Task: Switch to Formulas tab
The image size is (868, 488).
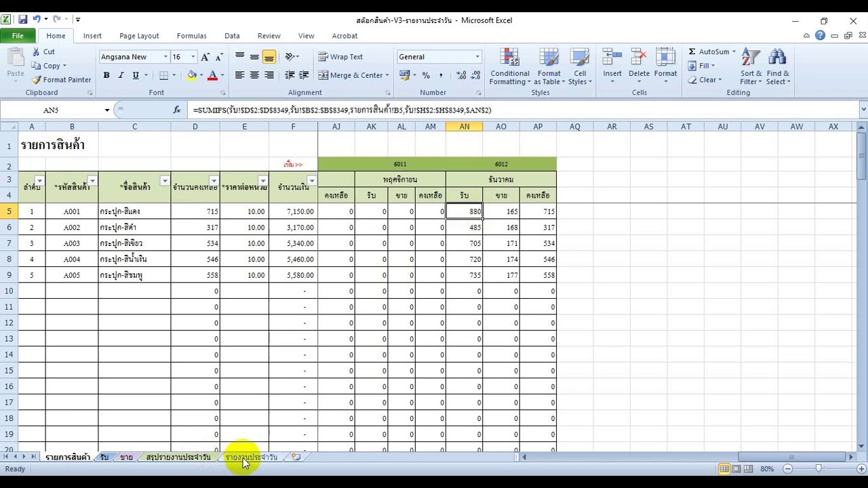Action: [191, 36]
